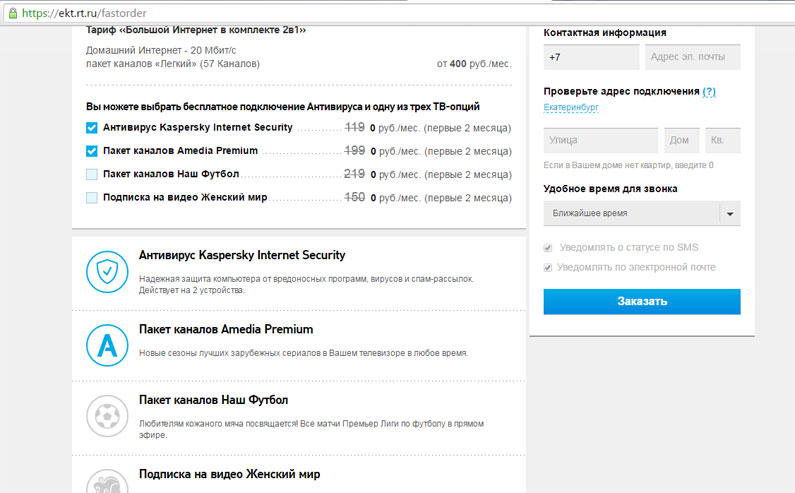Click the Amedia Premium letter A icon
Screen dimensions: 795x493
tap(104, 343)
